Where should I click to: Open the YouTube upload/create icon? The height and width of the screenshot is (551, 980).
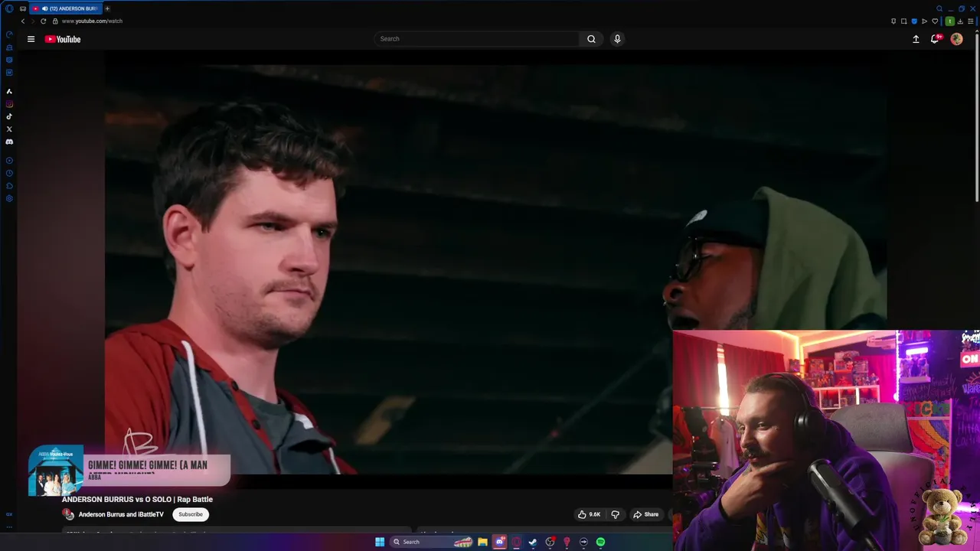[x=916, y=39]
